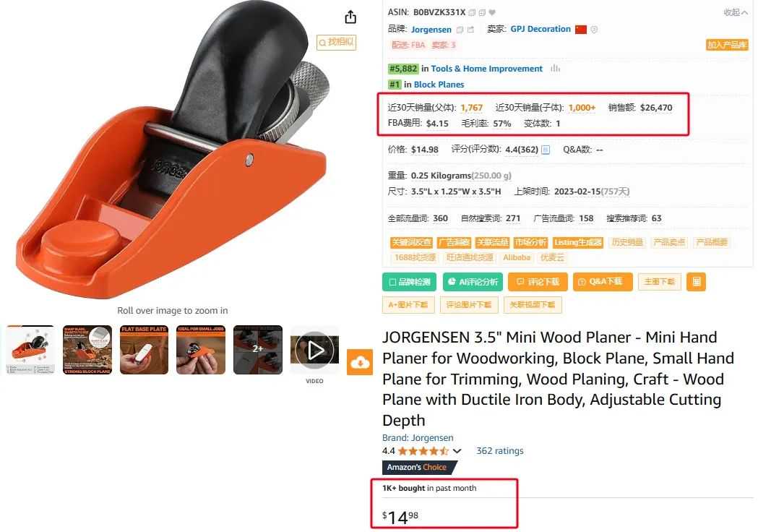Click the 加入产品库 add to library button
The width and height of the screenshot is (758, 532).
coord(727,45)
